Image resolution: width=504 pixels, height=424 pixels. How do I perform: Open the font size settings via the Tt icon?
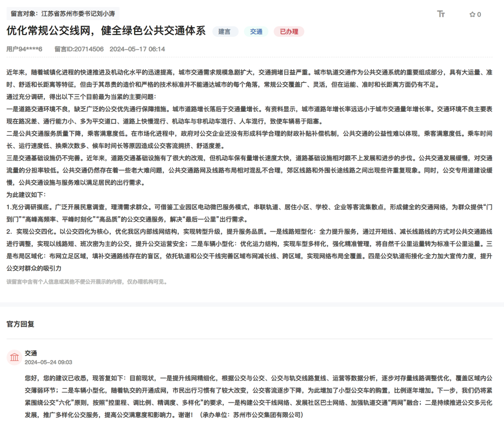[x=440, y=14]
